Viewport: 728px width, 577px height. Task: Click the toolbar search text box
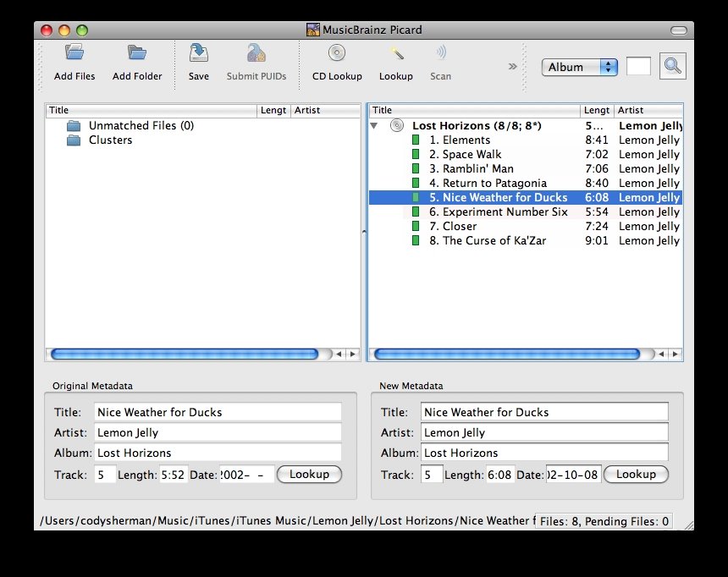pos(638,66)
